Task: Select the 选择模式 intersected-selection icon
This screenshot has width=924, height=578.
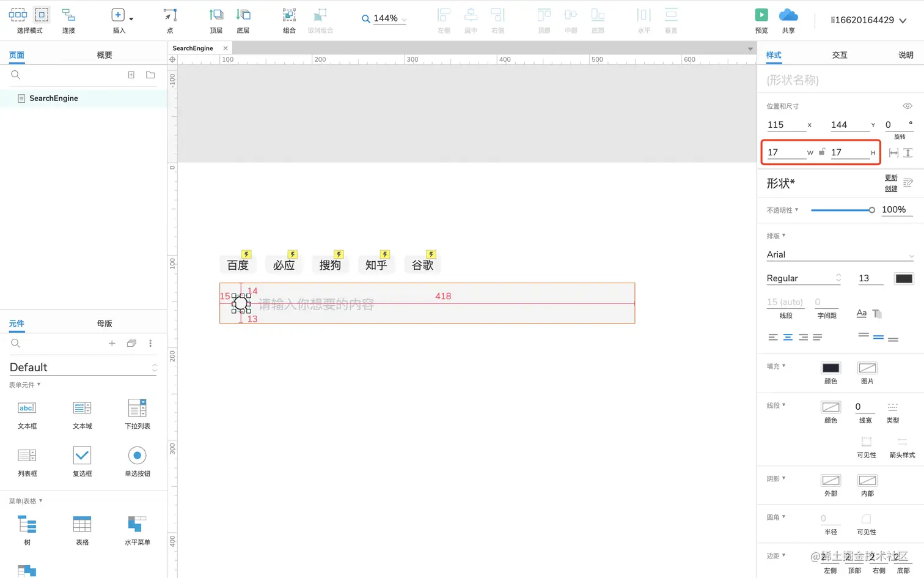Action: [x=18, y=15]
